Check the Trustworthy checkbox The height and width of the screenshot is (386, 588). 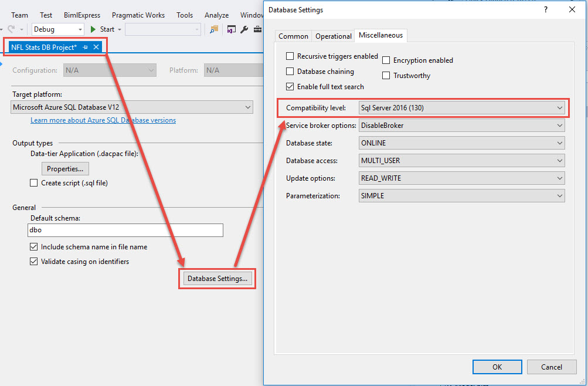click(386, 75)
